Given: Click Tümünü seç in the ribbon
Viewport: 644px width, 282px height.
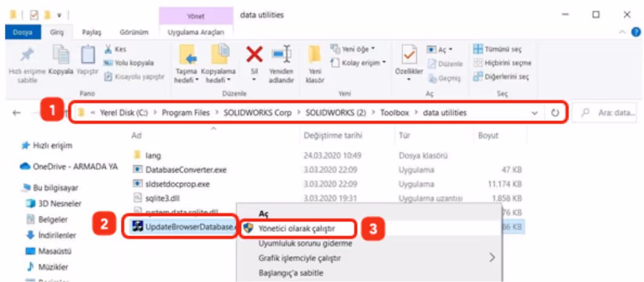Looking at the screenshot, I should click(x=497, y=49).
